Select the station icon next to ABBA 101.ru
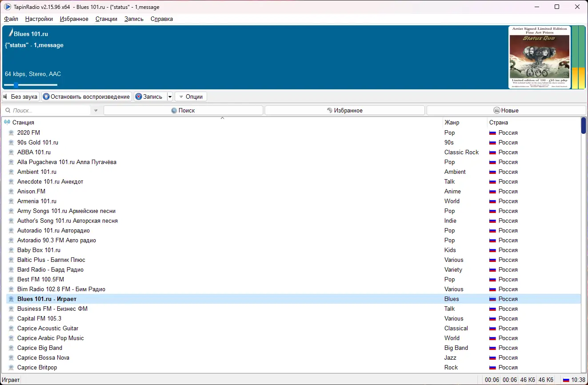 (x=12, y=152)
